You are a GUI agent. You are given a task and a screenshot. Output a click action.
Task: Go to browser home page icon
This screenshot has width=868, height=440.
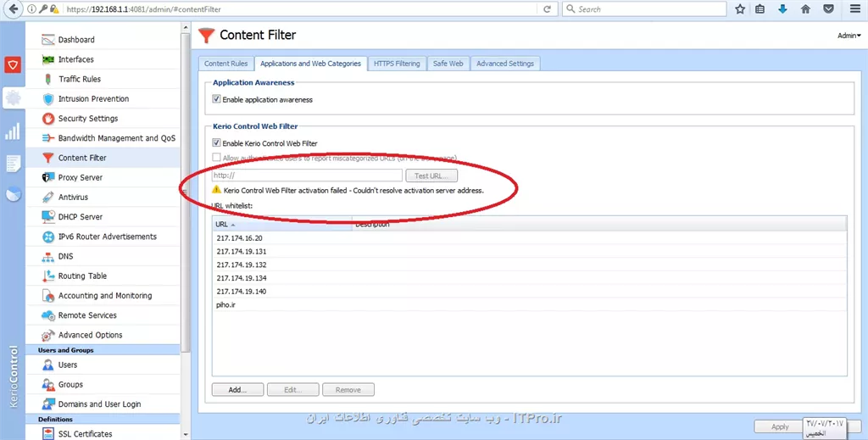[805, 8]
